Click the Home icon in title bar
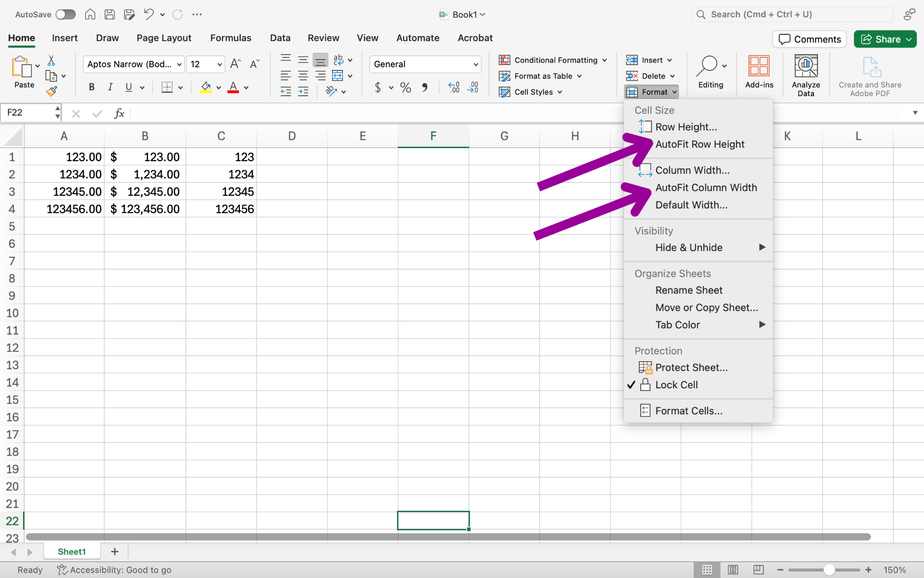 click(x=90, y=14)
